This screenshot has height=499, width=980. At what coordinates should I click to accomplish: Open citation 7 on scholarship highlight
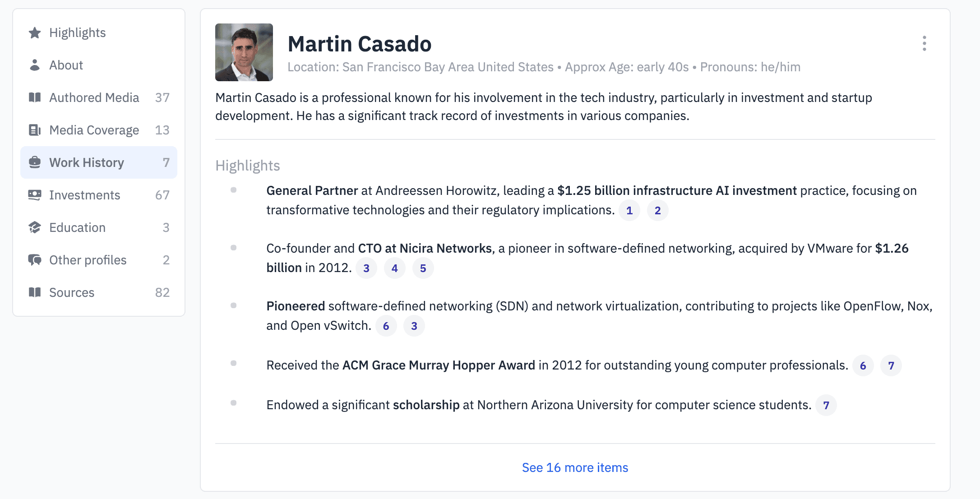point(826,405)
